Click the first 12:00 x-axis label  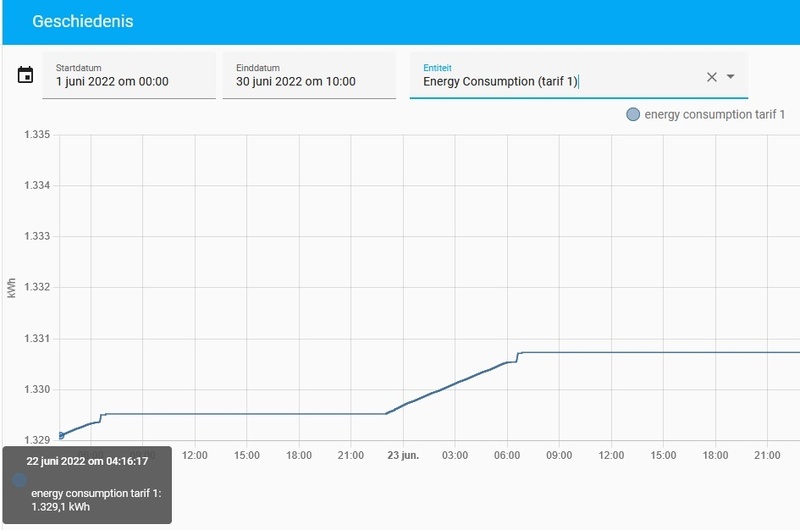point(194,455)
